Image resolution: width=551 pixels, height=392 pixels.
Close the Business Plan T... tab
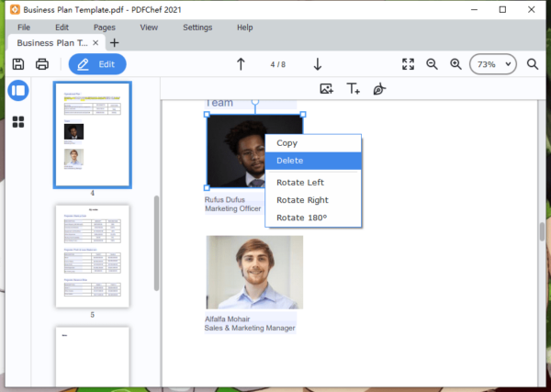pyautogui.click(x=96, y=43)
